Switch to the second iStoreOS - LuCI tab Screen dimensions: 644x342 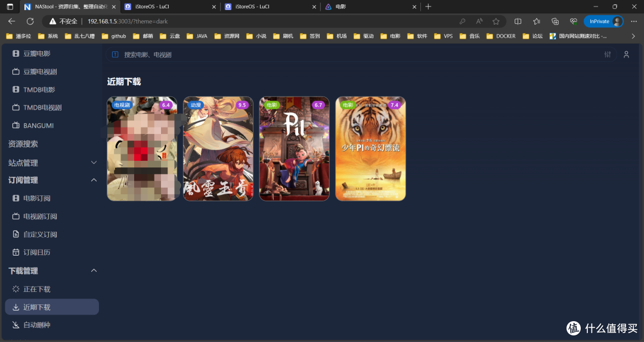click(x=269, y=7)
